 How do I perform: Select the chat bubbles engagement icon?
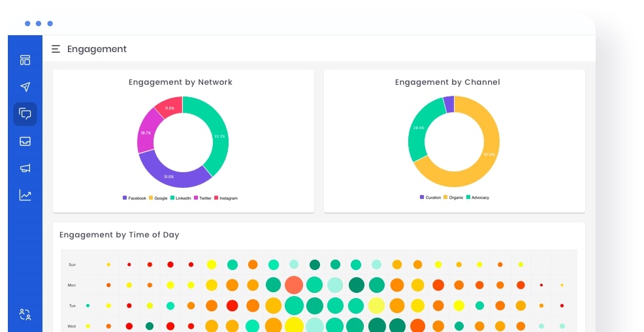25,113
